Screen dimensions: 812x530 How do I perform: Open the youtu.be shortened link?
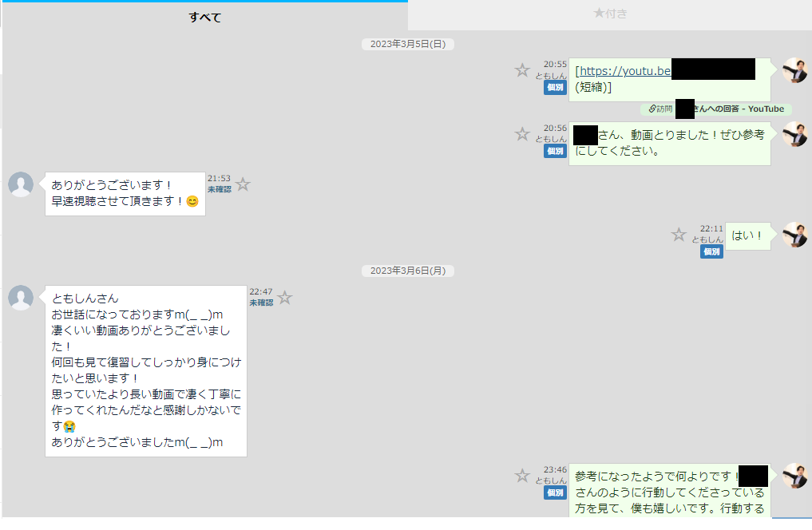click(623, 70)
